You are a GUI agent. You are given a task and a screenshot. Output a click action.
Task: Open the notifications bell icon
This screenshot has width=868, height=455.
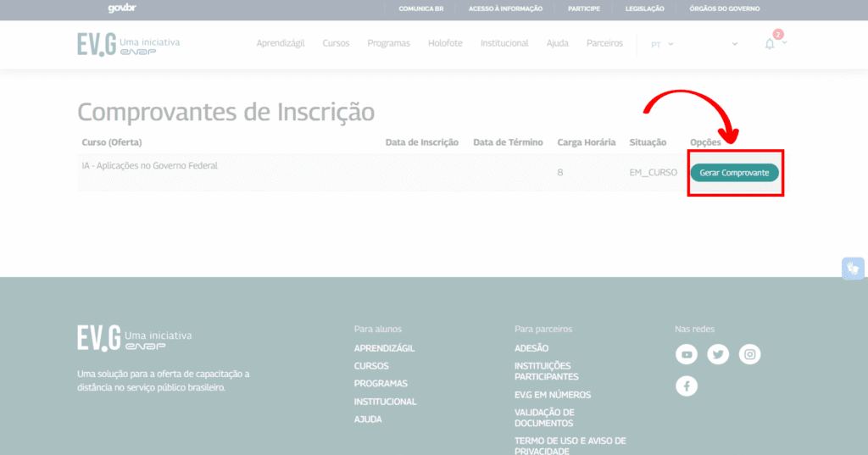point(770,44)
